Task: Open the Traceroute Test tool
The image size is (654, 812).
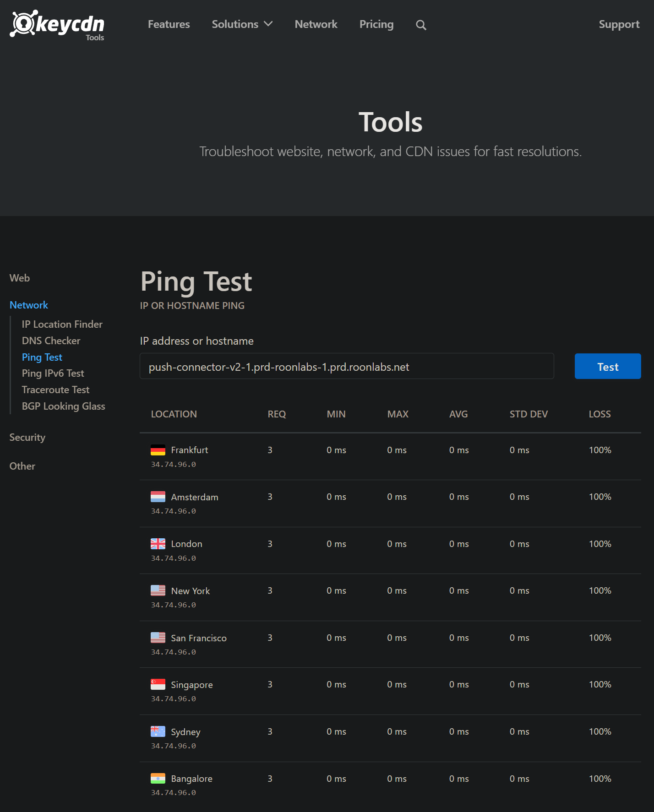Action: tap(55, 390)
